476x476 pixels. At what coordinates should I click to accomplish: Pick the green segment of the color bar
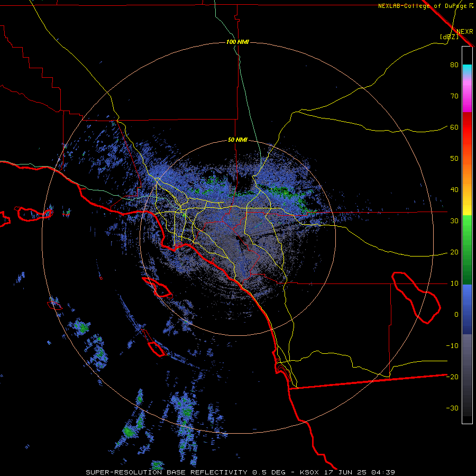(467, 250)
